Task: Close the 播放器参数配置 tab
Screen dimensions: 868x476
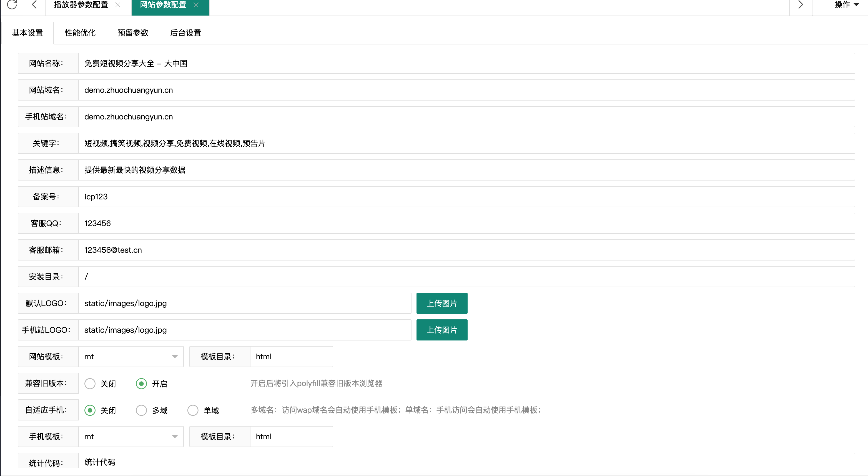Action: click(x=118, y=5)
